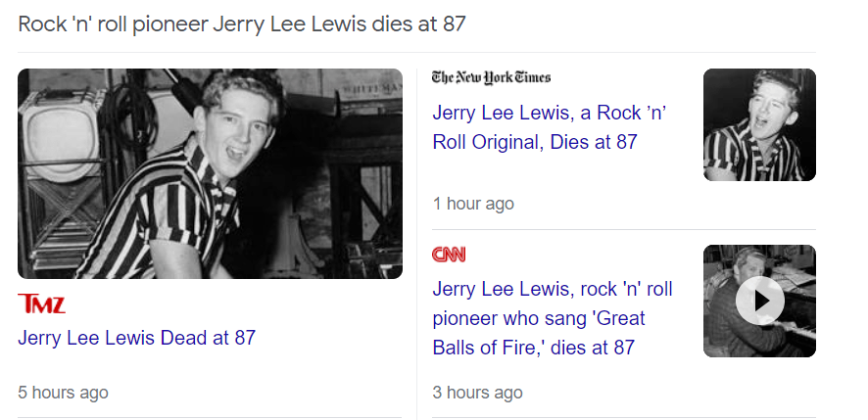
Task: Click the top story heading text
Action: pos(241,23)
